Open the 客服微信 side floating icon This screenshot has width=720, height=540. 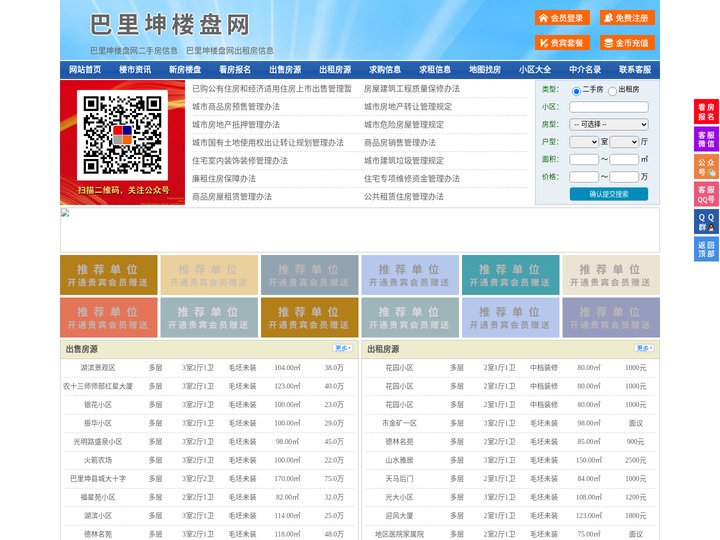tap(706, 139)
